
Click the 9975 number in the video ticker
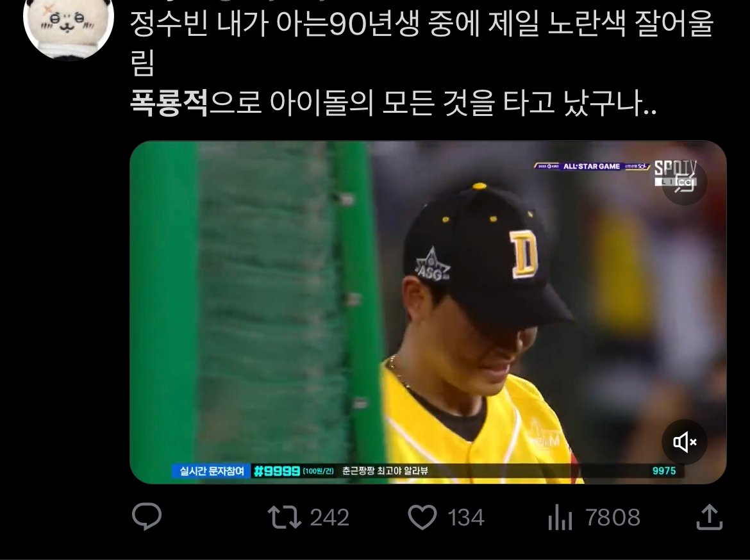(x=664, y=470)
